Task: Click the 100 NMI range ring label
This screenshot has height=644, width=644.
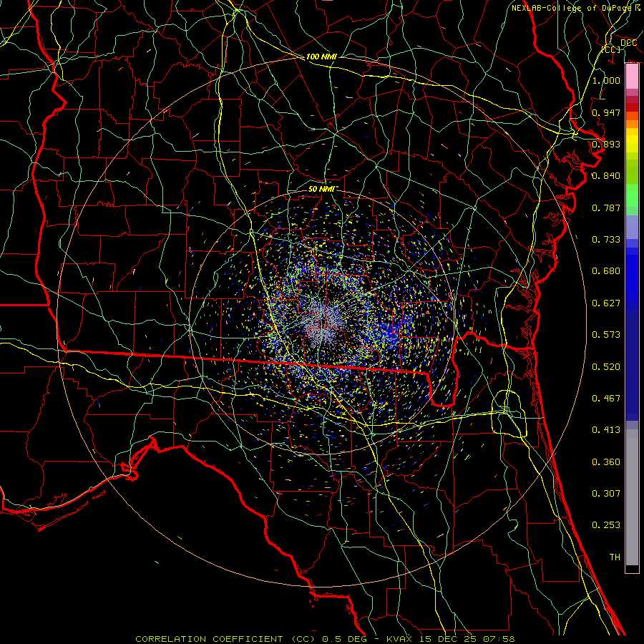Action: point(321,57)
